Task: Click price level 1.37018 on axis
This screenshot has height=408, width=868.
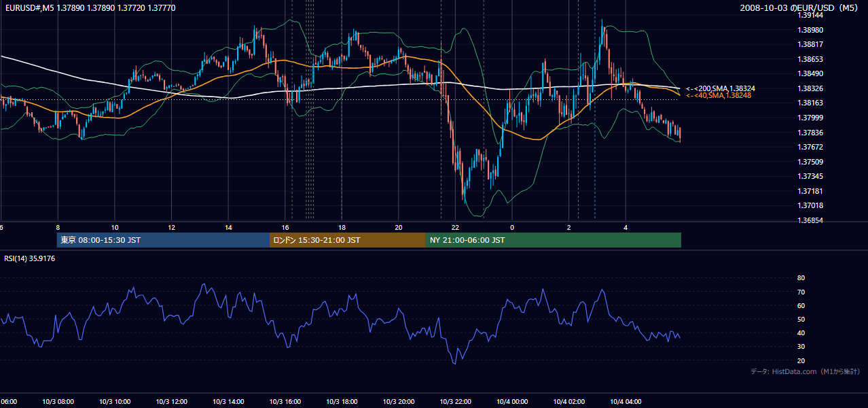Action: point(811,206)
